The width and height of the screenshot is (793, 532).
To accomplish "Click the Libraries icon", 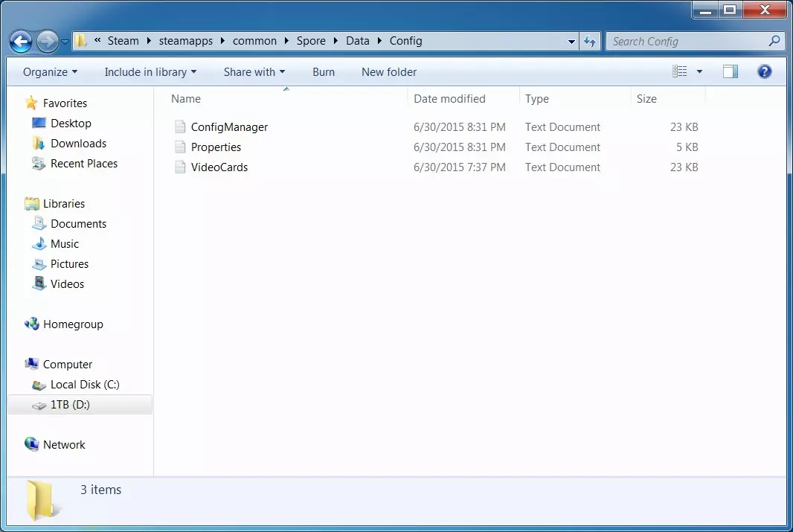I will coord(31,203).
